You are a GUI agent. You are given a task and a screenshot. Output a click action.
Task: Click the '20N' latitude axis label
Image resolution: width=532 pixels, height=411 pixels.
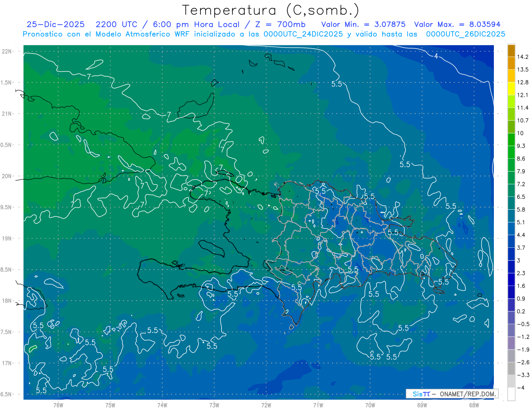pos(7,176)
